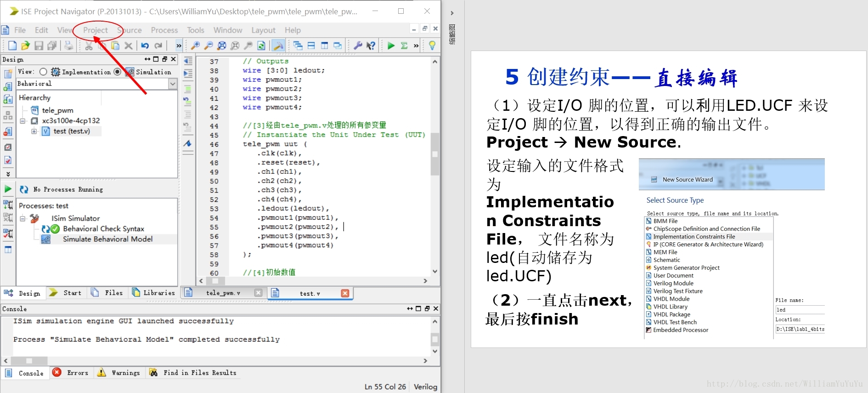Click the Tile Horizontally windows icon
Image resolution: width=868 pixels, height=393 pixels.
click(311, 46)
